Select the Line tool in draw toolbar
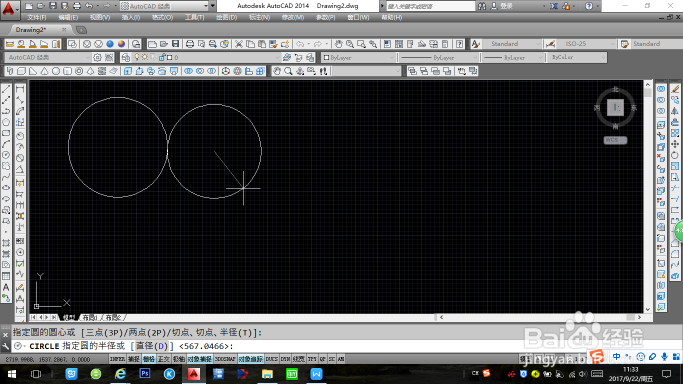Image resolution: width=683 pixels, height=384 pixels. 6,89
